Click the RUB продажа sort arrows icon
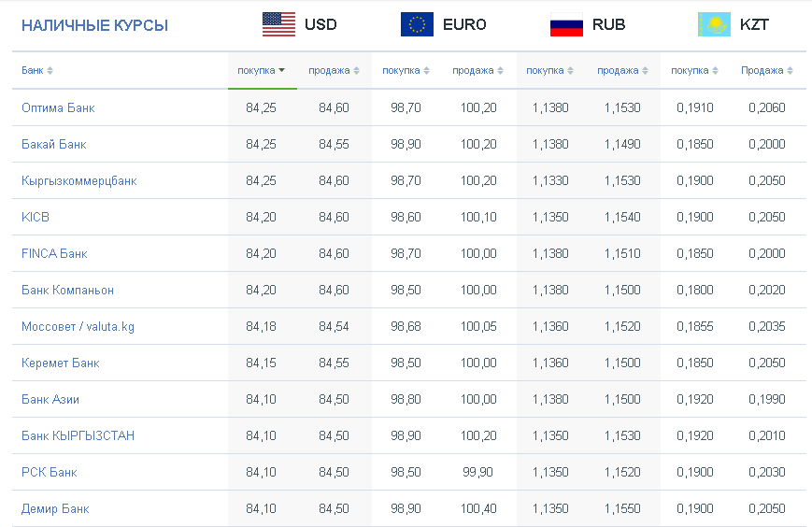812x527 pixels. pyautogui.click(x=645, y=71)
